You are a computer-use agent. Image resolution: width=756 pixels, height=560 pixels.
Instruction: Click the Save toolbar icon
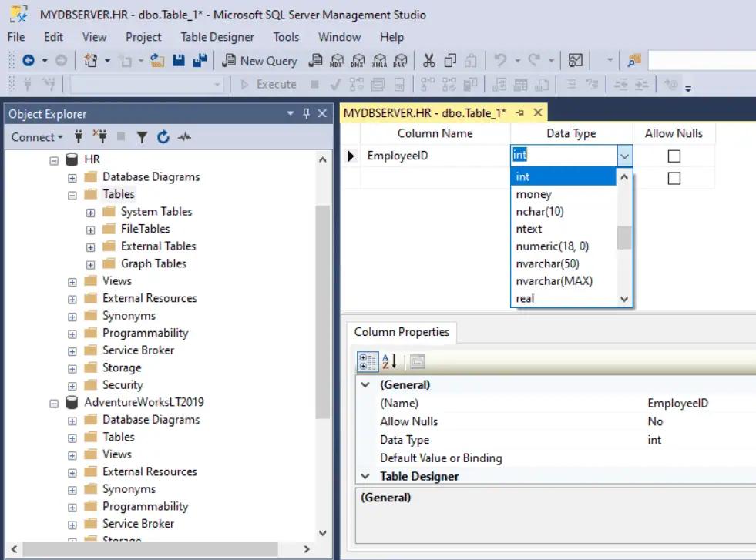click(179, 61)
